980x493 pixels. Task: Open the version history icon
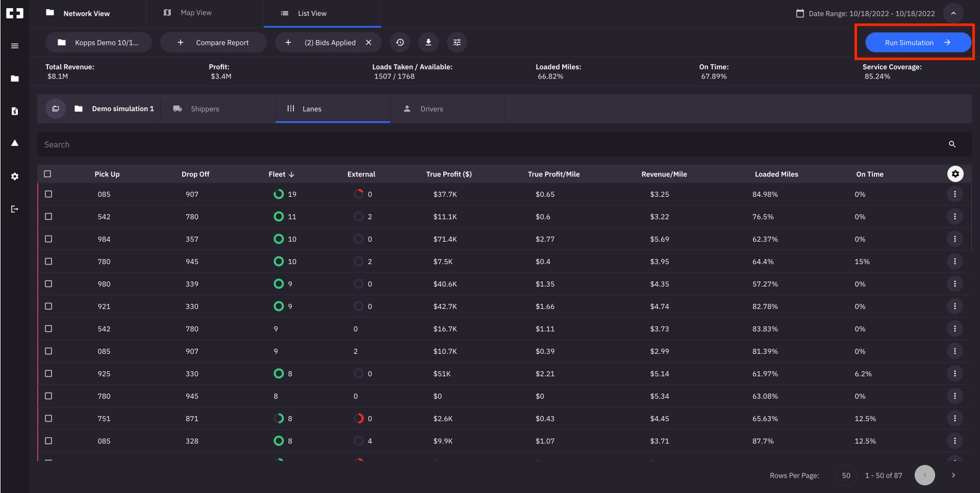tap(400, 42)
